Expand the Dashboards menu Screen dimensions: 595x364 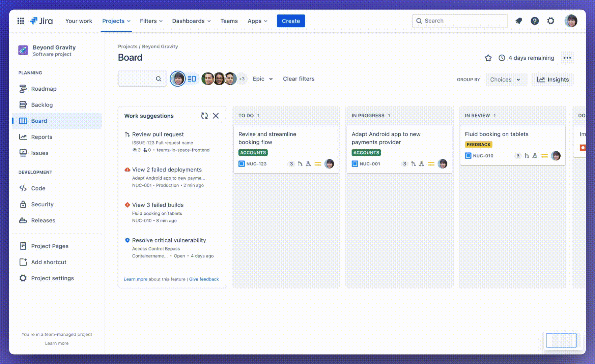tap(191, 21)
